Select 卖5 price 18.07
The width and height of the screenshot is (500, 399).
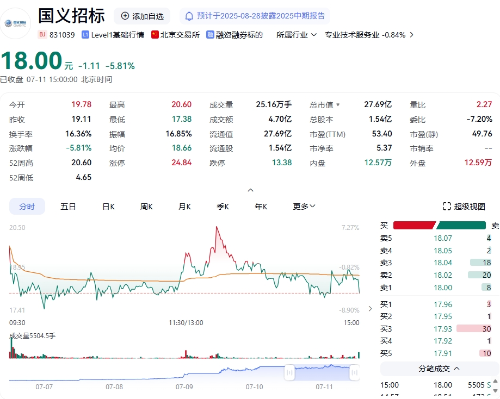pyautogui.click(x=443, y=238)
